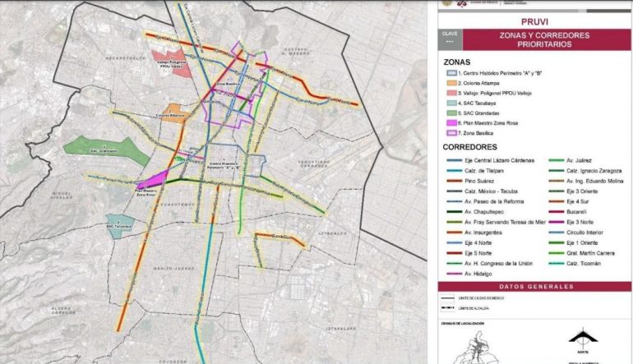
Task: Click the "Eje 4 Norte" legend entry
Action: point(469,243)
